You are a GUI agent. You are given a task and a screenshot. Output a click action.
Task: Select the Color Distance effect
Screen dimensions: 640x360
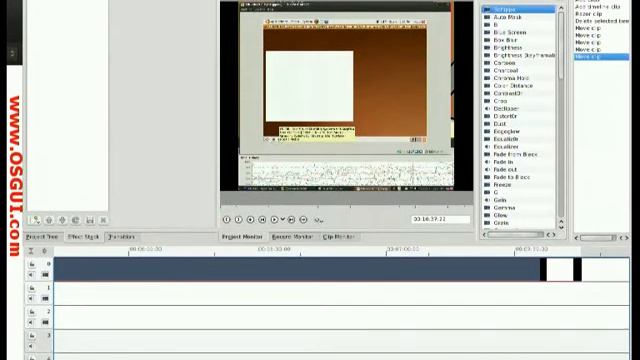(513, 86)
